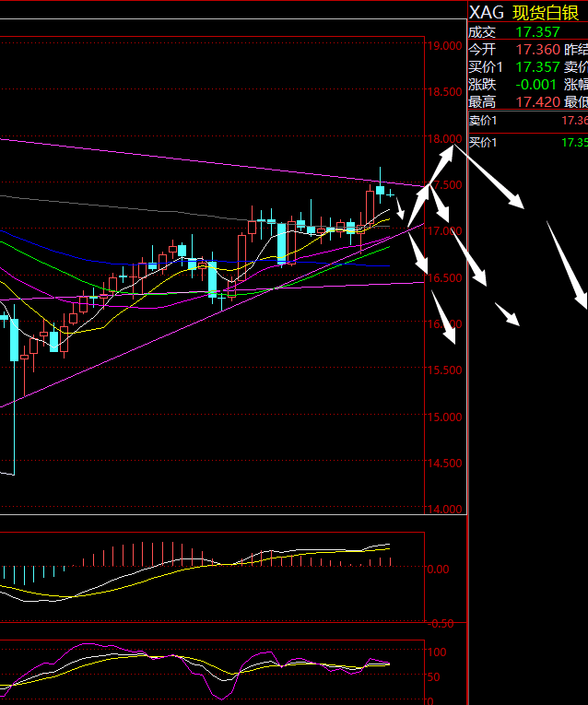
Task: Click the 15.000 price axis label
Action: click(x=444, y=417)
